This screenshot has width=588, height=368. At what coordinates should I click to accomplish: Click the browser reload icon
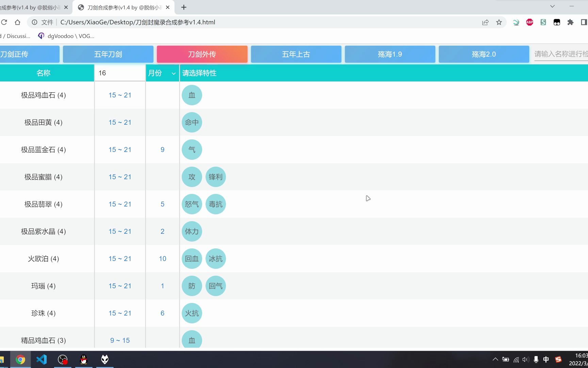(4, 22)
